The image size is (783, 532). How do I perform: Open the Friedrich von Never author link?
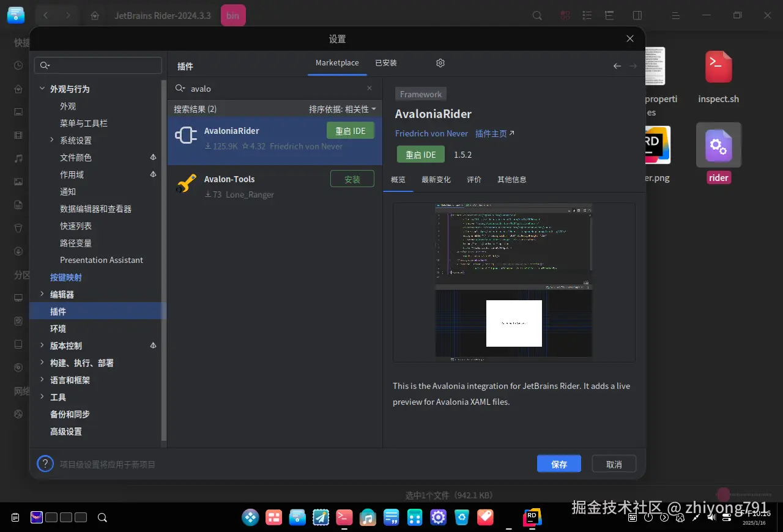(x=431, y=133)
